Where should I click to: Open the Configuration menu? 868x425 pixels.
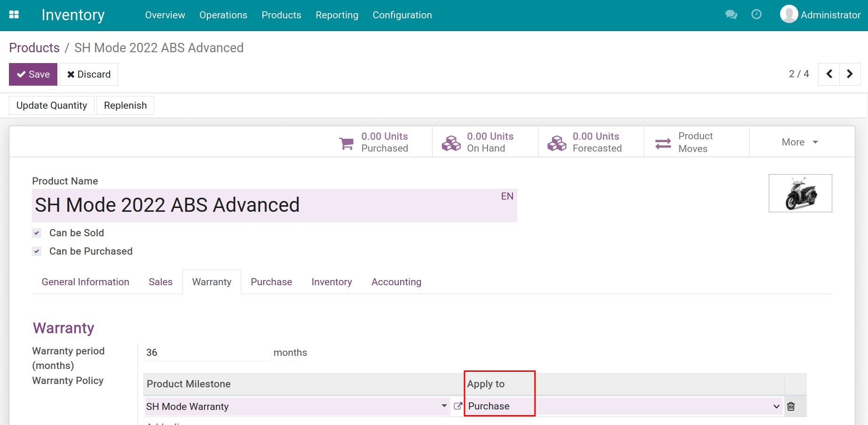click(402, 15)
